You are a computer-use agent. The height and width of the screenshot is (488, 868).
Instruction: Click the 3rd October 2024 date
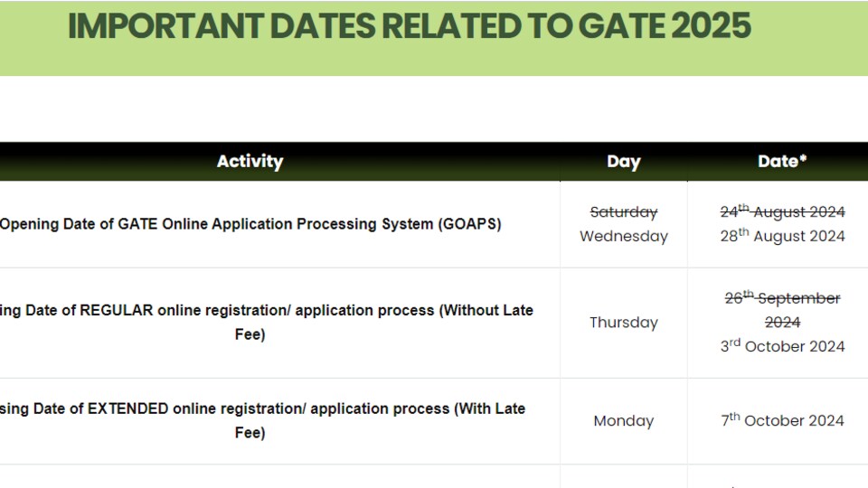[782, 346]
